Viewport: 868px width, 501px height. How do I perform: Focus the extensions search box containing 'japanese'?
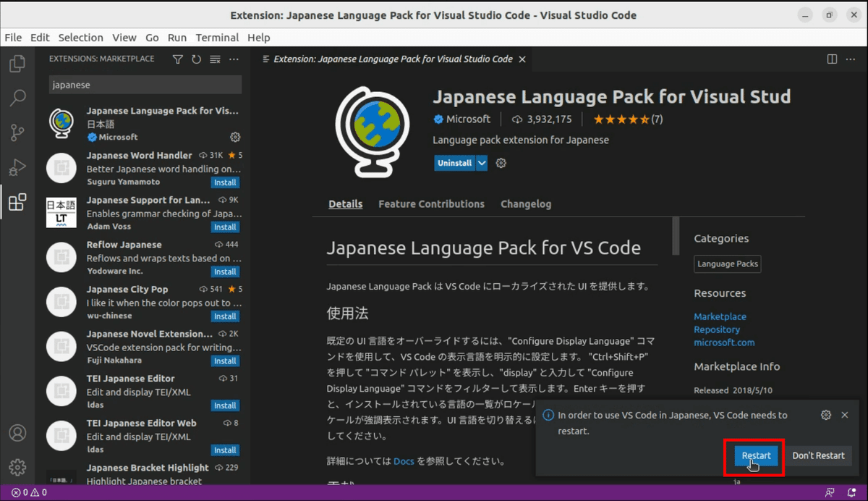[145, 85]
